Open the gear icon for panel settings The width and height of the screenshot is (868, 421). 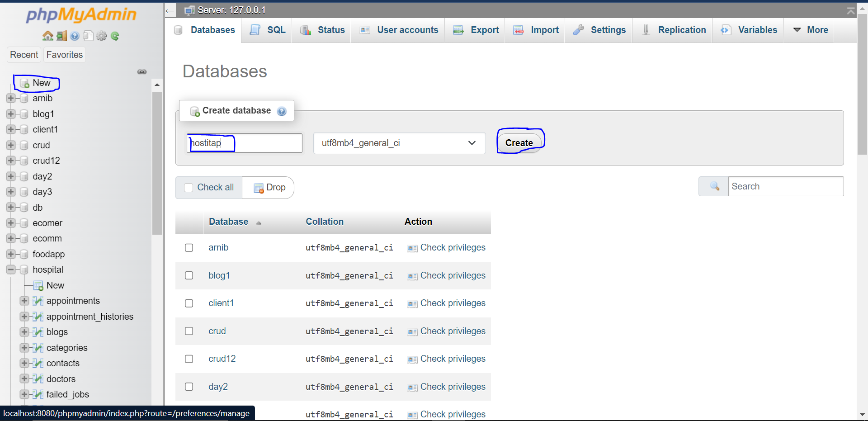(102, 36)
